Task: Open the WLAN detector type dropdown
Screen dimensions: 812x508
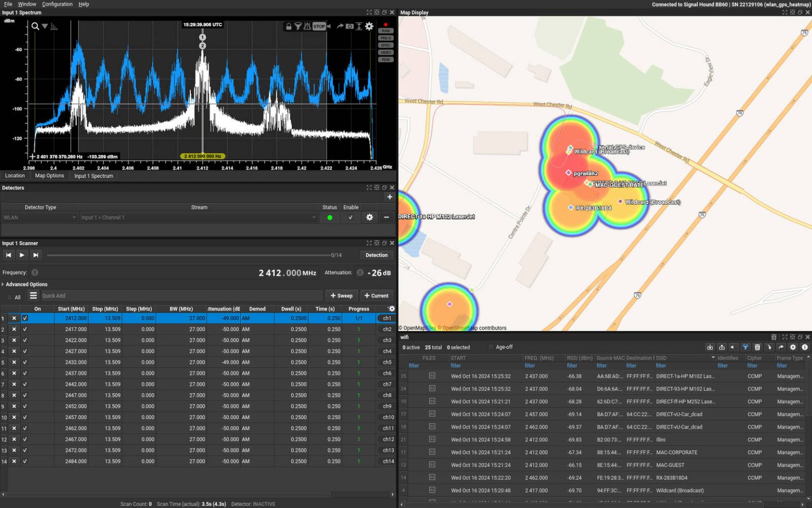Action: pos(40,217)
